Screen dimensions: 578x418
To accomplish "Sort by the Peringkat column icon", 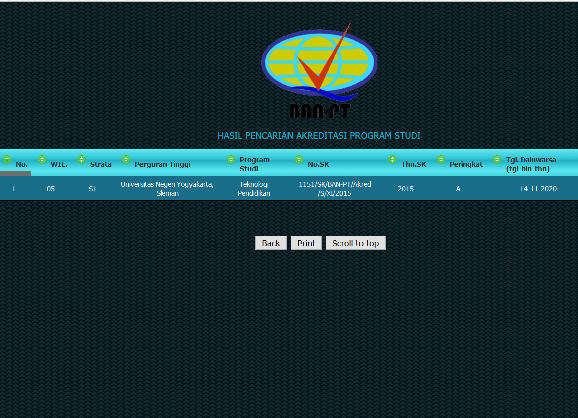I will click(x=441, y=159).
